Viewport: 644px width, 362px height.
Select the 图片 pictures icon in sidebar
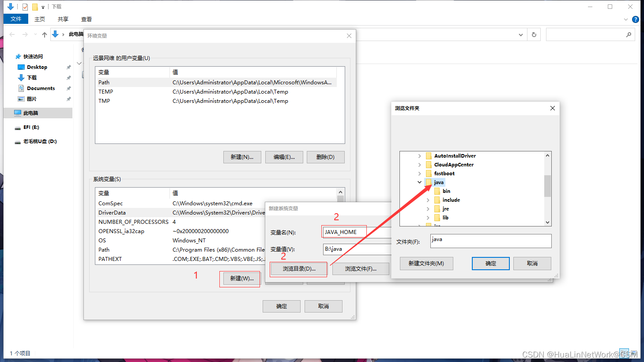[x=21, y=99]
